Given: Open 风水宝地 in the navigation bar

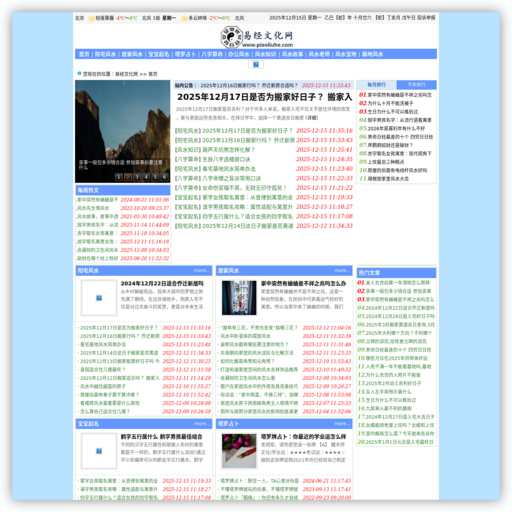Looking at the screenshot, I should tap(345, 54).
